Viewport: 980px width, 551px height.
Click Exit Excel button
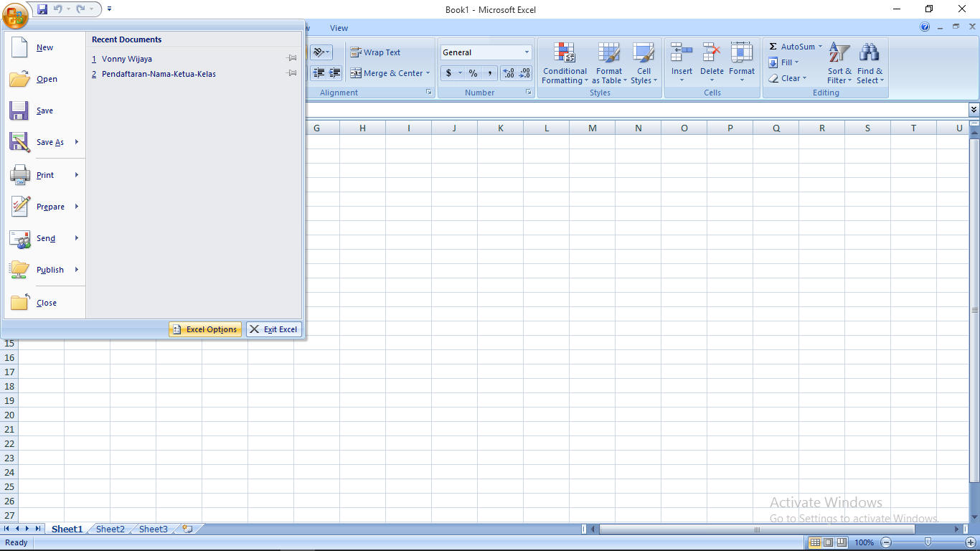[x=274, y=329]
